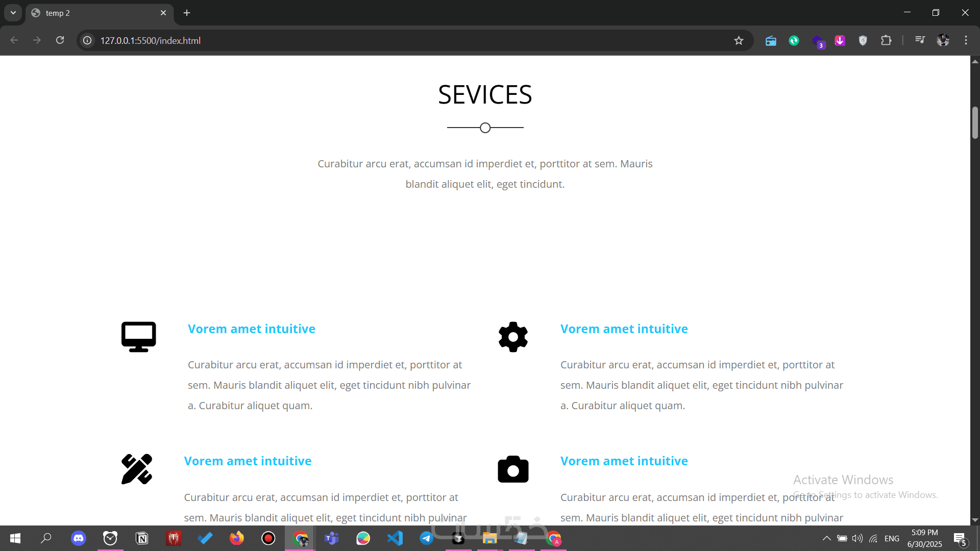Bookmark this page with the star icon
The image size is (980, 551).
point(739,40)
